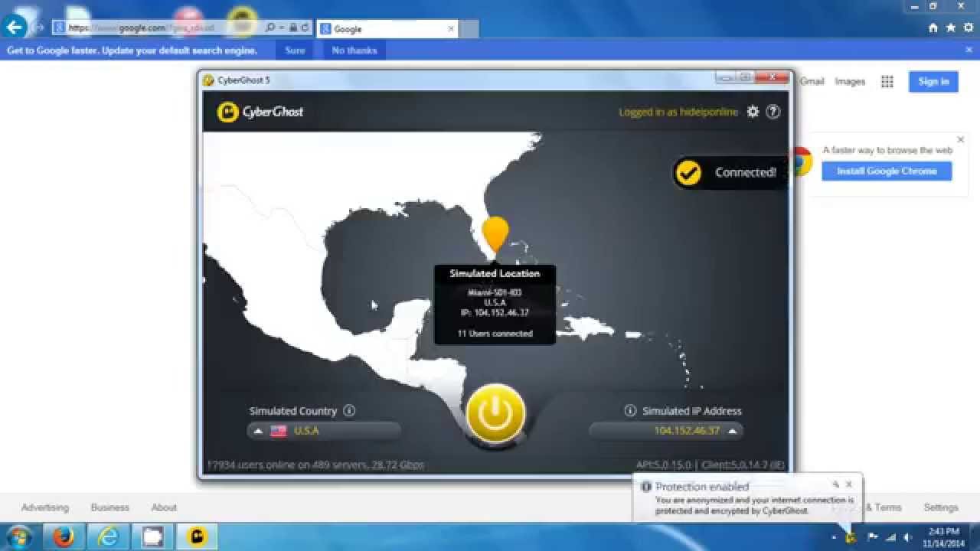Click address bar search magnifier icon
The image size is (980, 551).
point(270,28)
